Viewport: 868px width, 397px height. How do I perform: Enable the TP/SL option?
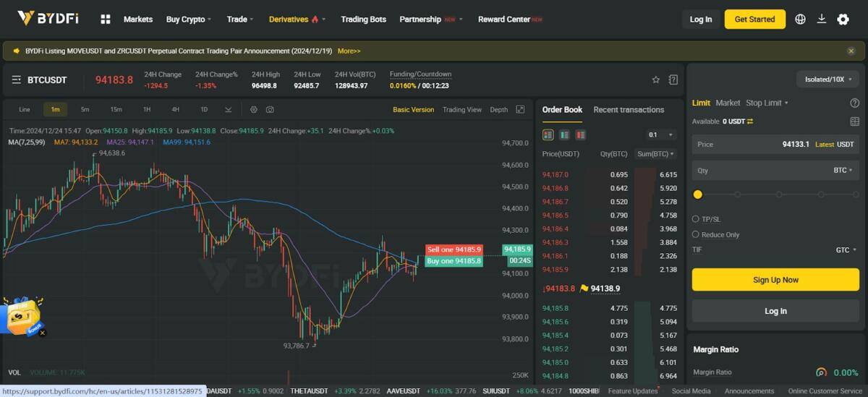(x=696, y=219)
